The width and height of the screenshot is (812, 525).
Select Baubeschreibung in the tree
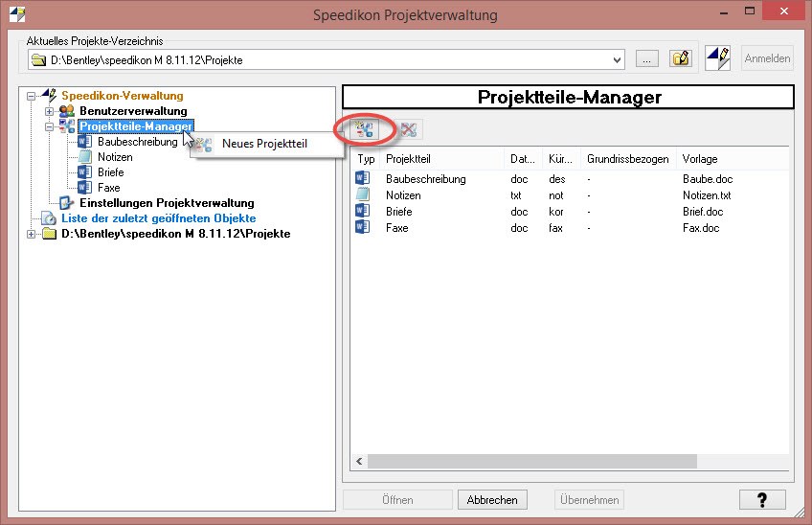point(138,142)
